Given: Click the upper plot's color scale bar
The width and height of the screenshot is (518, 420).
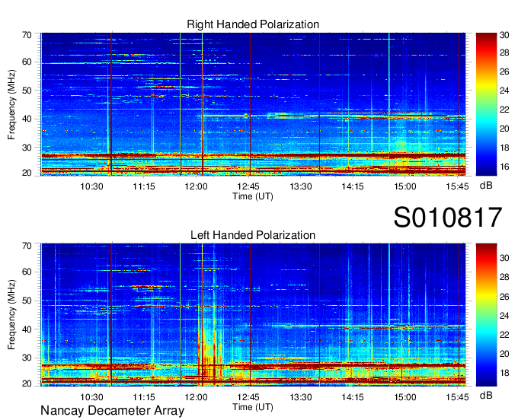Looking at the screenshot, I should 486,104.
